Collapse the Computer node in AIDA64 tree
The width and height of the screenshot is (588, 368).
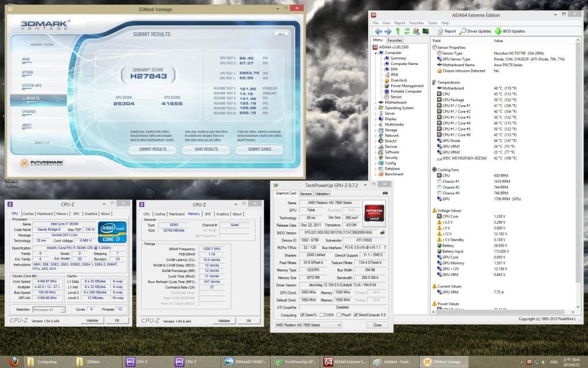[376, 53]
